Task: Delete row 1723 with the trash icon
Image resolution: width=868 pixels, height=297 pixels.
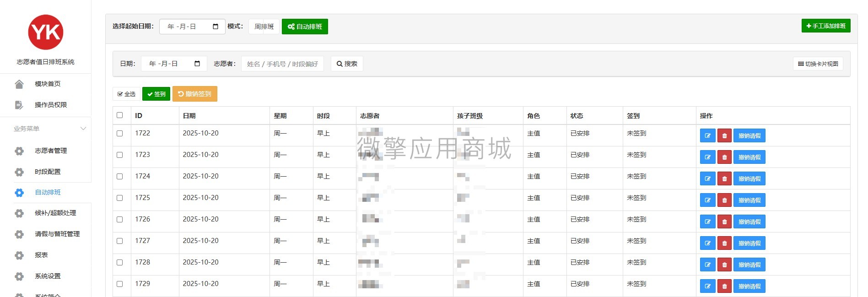Action: pyautogui.click(x=724, y=157)
